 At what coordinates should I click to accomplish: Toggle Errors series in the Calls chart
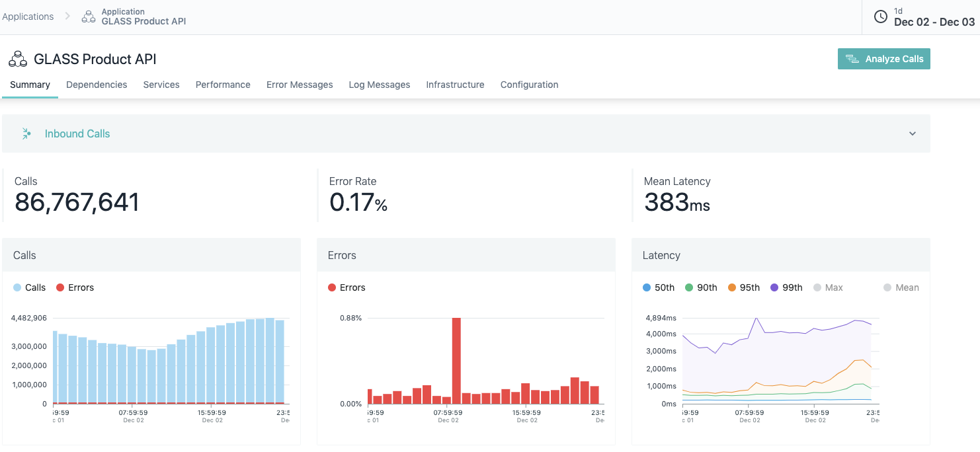(75, 287)
